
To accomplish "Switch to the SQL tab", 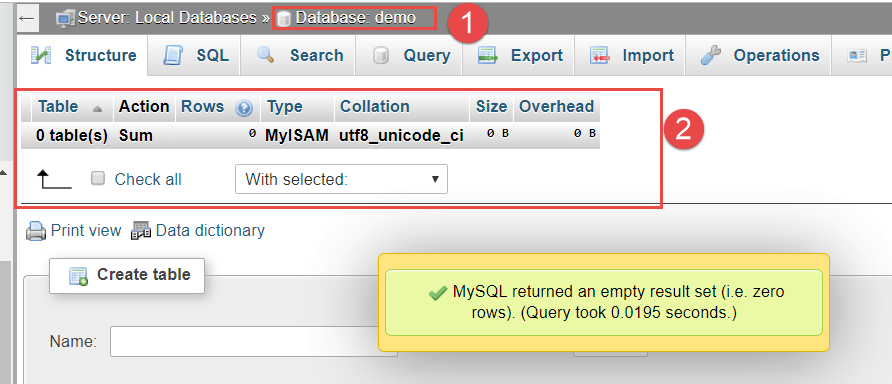I will click(194, 56).
